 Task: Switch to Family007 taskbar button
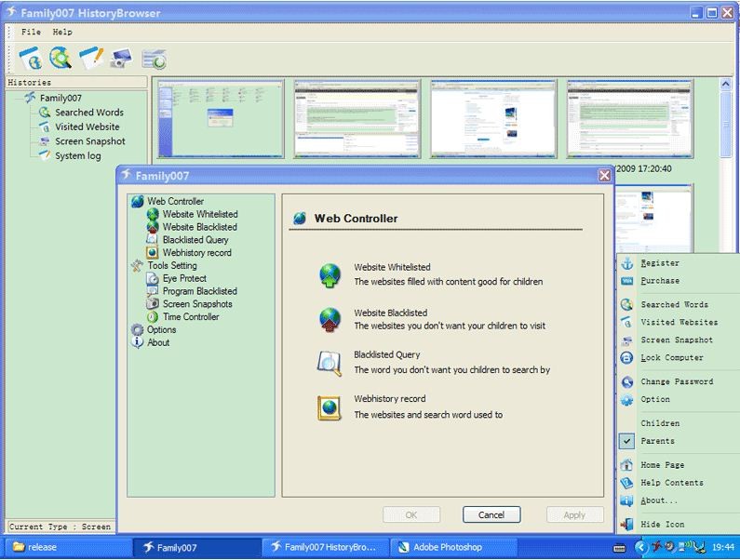click(196, 547)
